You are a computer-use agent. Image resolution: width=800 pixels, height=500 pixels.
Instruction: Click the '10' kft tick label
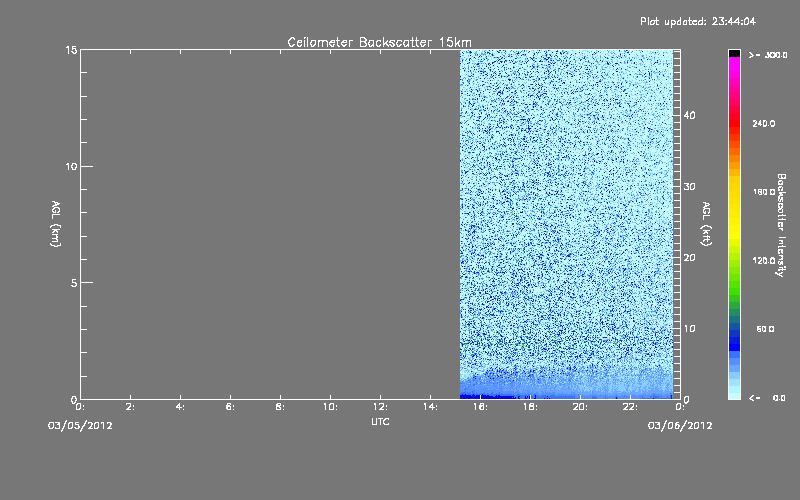point(689,329)
